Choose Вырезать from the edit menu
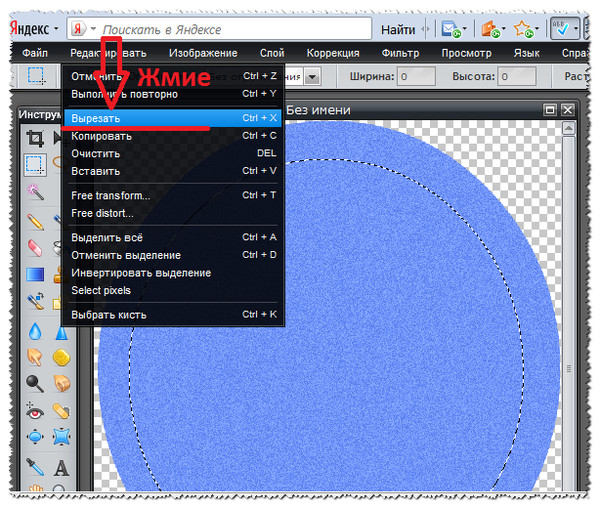 click(173, 118)
